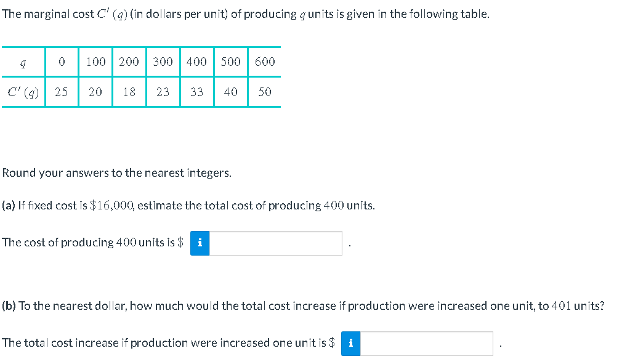Click the marginal cost value 50
622x364 pixels.
(x=264, y=91)
